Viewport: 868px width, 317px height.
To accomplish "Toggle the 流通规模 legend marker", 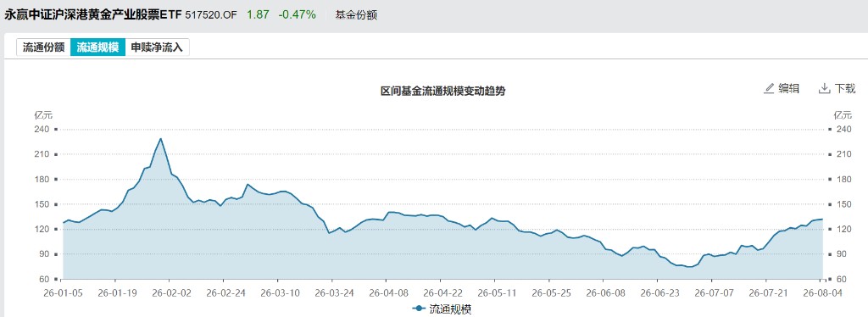I will 420,309.
